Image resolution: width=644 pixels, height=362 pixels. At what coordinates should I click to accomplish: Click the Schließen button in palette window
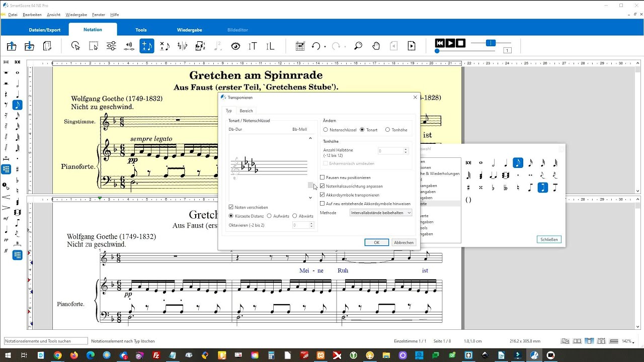tap(549, 239)
